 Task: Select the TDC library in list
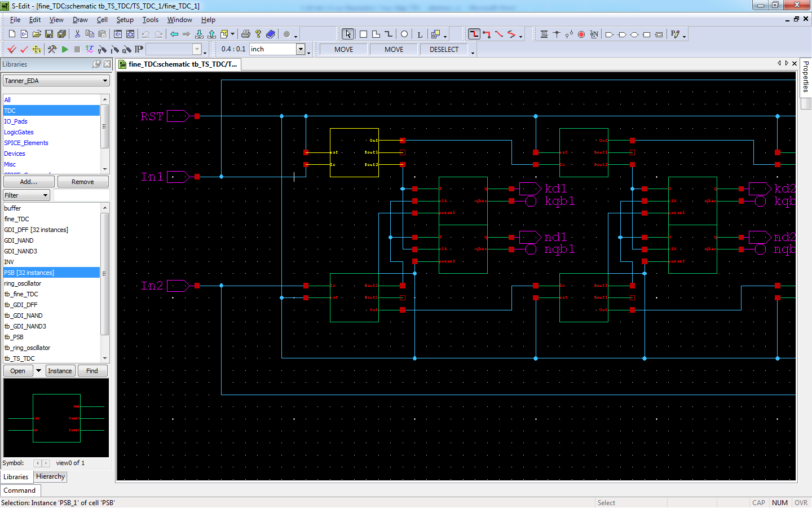[x=51, y=111]
